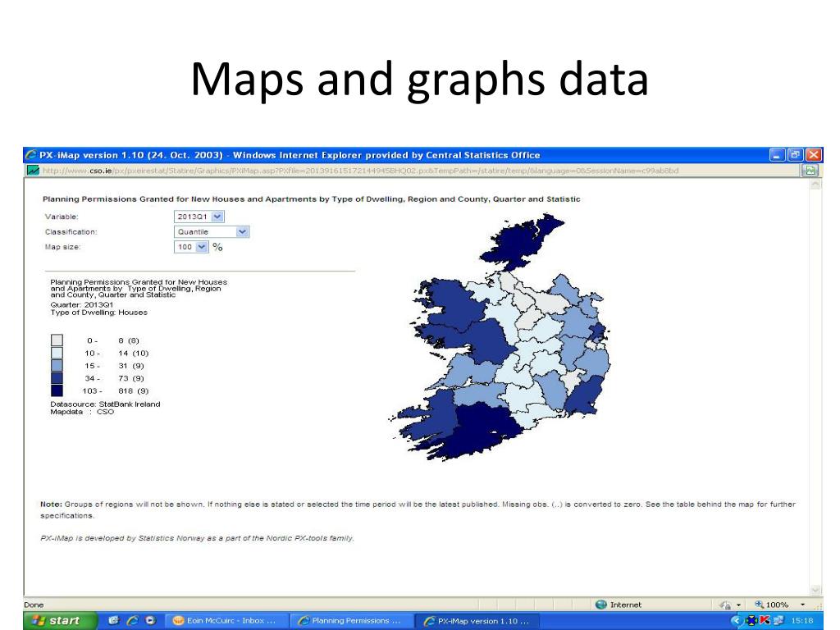Restore down the PX-iMap window
Screen dimensions: 840x630
(795, 155)
